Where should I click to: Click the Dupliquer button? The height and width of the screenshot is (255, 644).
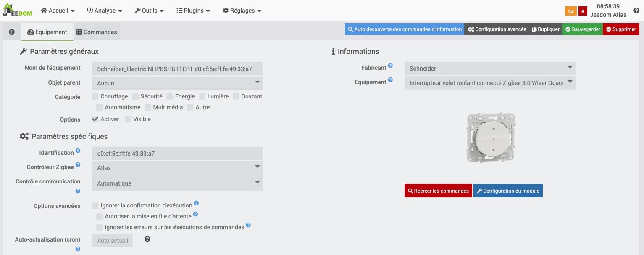(x=546, y=29)
